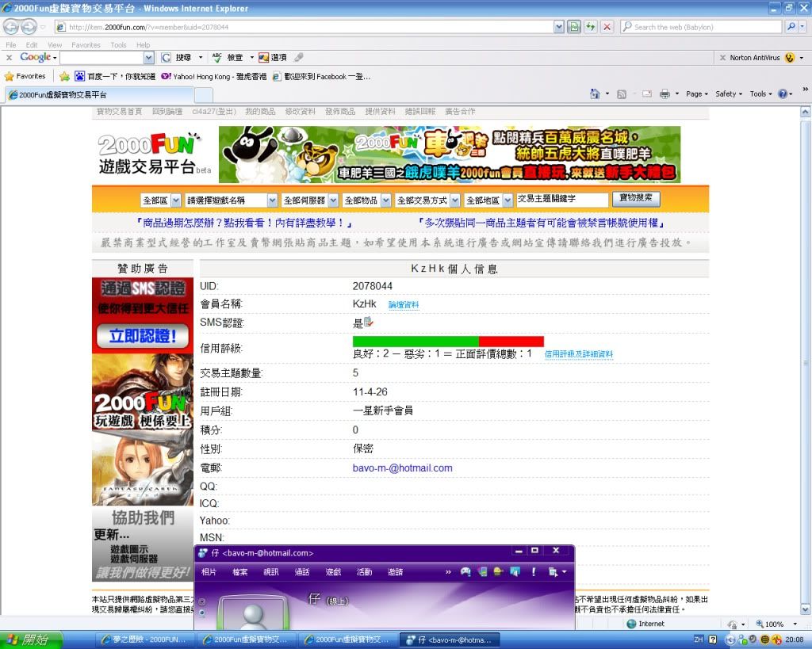Click the Messenger exclamation nudge icon

coord(533,571)
